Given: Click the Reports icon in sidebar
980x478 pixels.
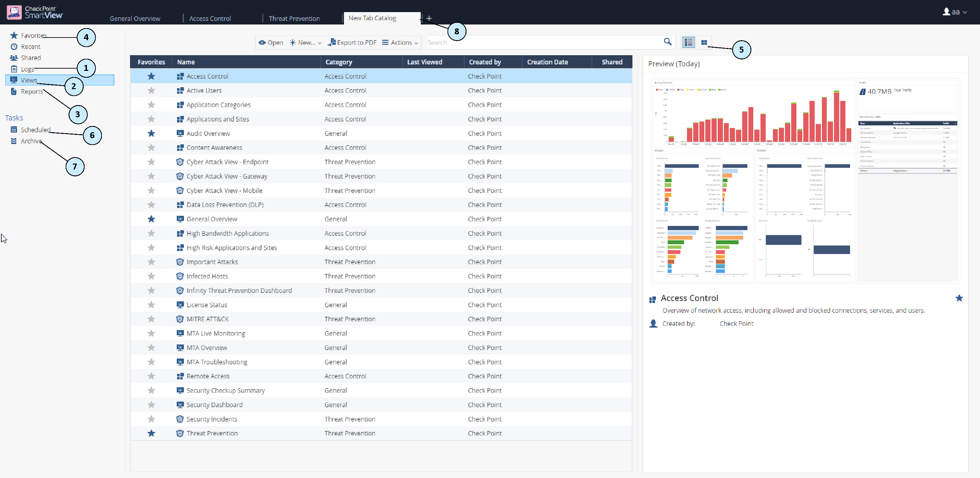Looking at the screenshot, I should 14,91.
